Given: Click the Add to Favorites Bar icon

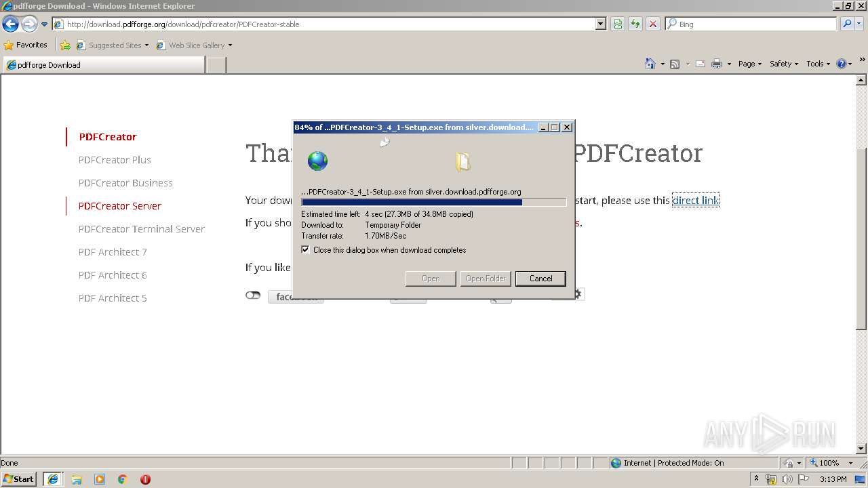Looking at the screenshot, I should pos(65,45).
